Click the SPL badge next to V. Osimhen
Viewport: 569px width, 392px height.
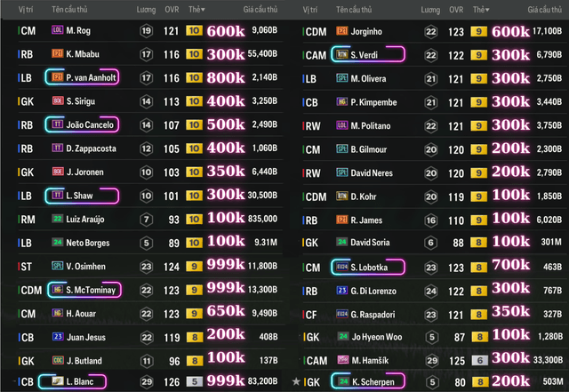tap(57, 266)
